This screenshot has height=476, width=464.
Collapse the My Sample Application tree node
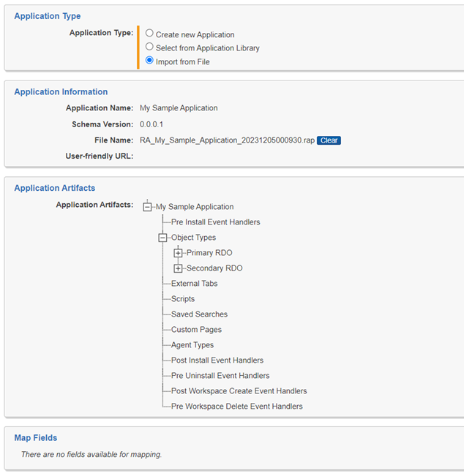147,207
